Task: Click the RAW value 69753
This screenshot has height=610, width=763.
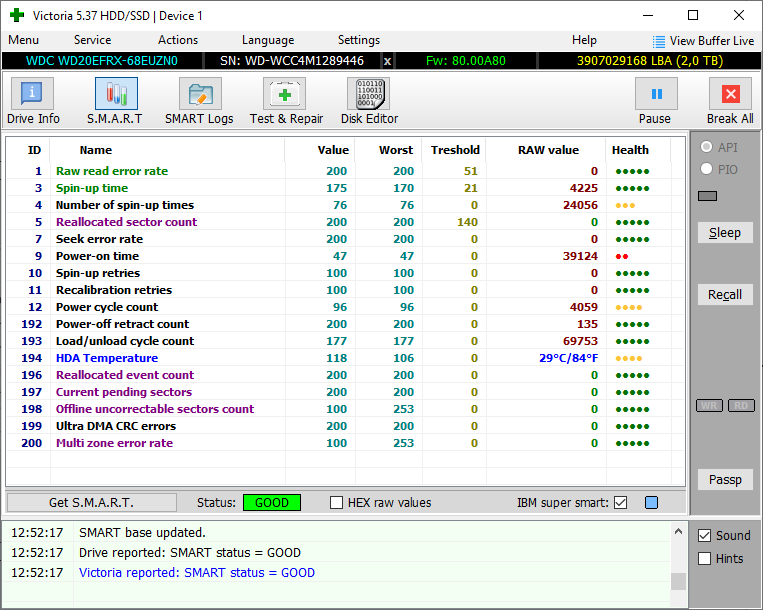Action: pos(580,341)
